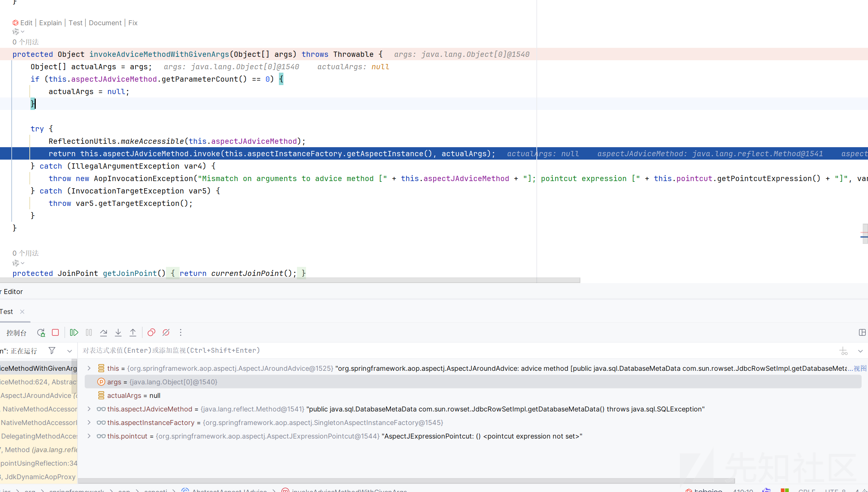
Task: Select the args variable row
Action: click(473, 382)
